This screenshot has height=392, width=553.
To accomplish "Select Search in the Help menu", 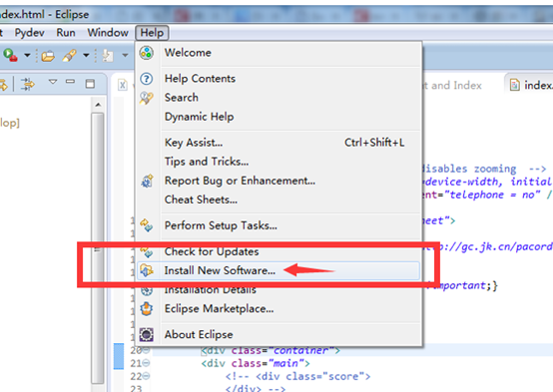I will click(278, 98).
